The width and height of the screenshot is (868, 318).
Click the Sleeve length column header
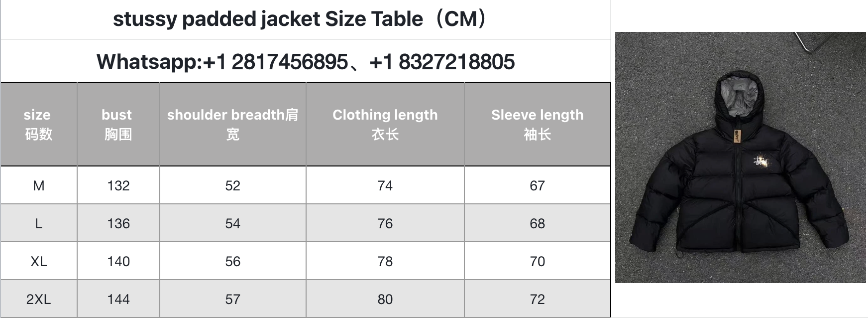[538, 124]
